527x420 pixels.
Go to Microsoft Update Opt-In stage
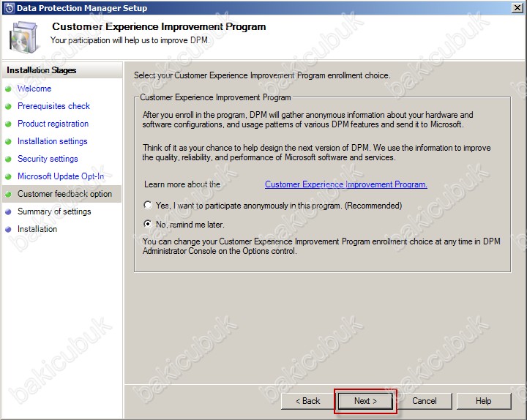click(x=61, y=176)
